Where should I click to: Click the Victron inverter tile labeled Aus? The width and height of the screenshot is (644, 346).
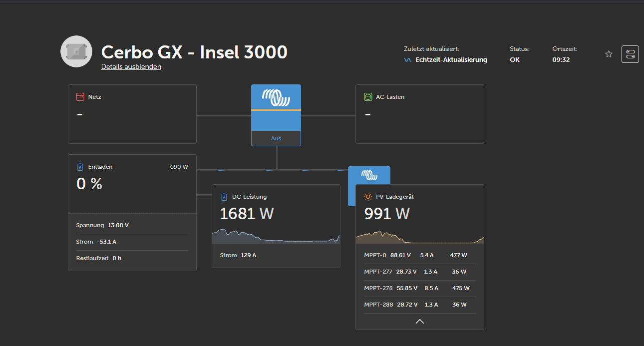coord(276,115)
